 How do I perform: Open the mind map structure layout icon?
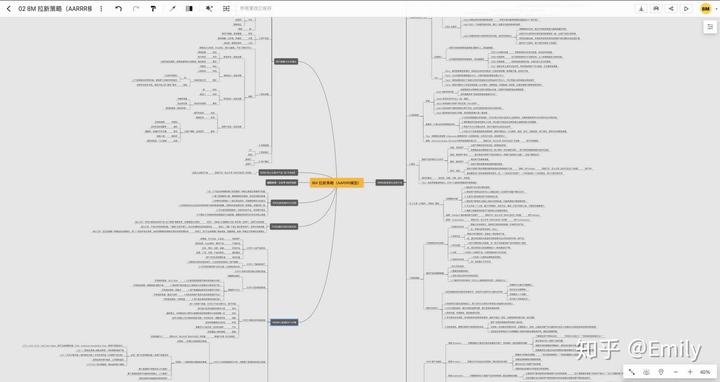point(226,9)
